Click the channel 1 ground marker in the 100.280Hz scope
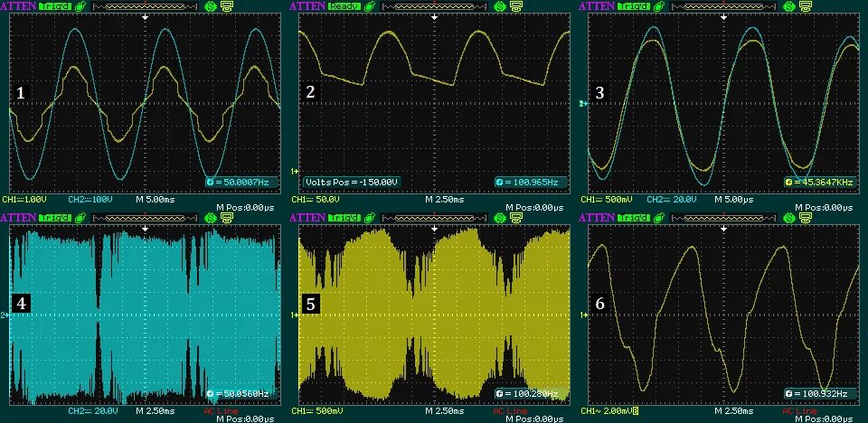The height and width of the screenshot is (423, 868). pos(295,315)
